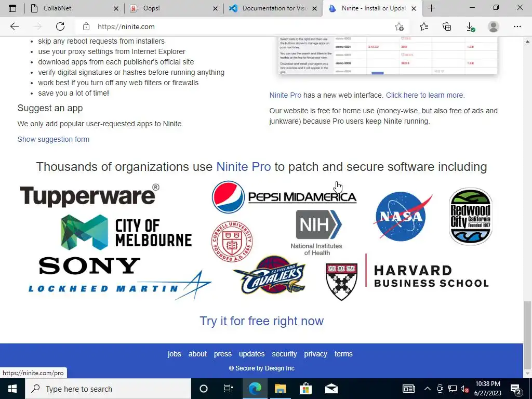Click the Cleveland Cavaliers logo

tap(270, 275)
